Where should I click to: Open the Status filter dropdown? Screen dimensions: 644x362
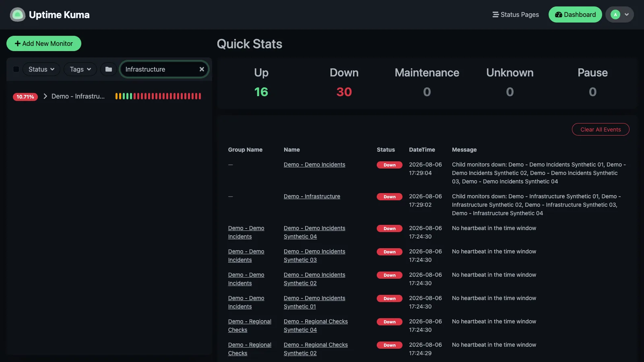point(41,69)
